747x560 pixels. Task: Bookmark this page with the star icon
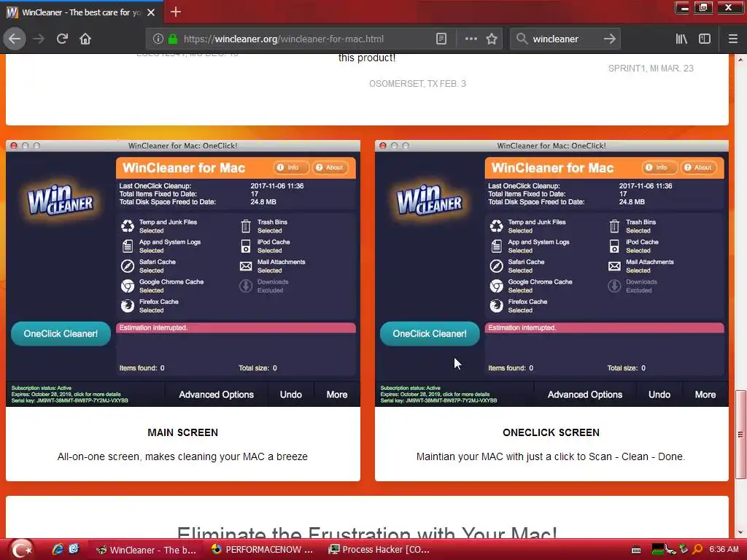pyautogui.click(x=492, y=39)
